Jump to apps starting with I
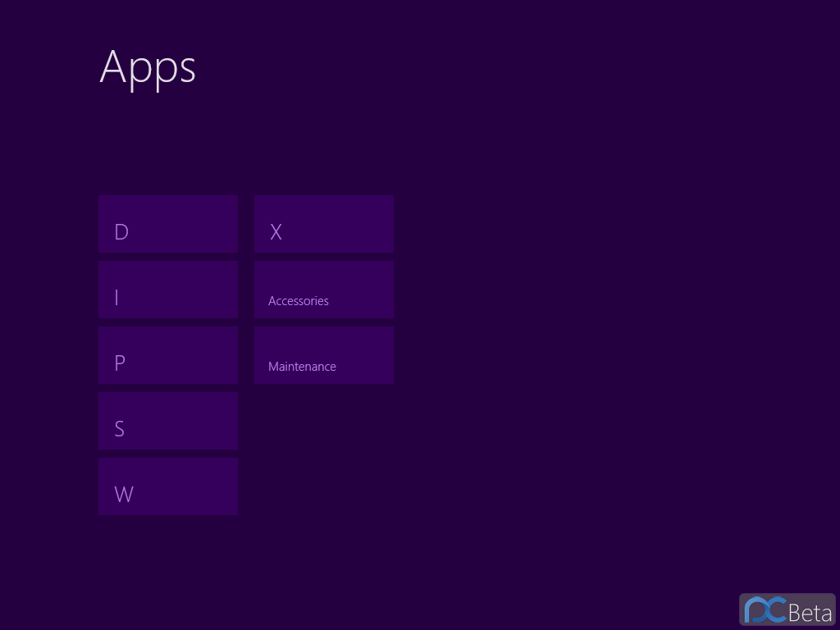This screenshot has width=840, height=630. coord(167,290)
